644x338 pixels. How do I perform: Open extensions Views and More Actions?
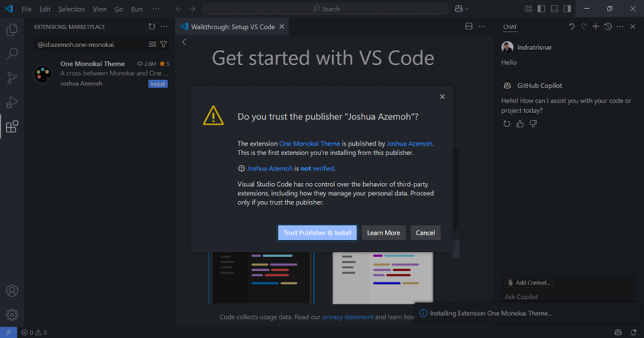164,27
